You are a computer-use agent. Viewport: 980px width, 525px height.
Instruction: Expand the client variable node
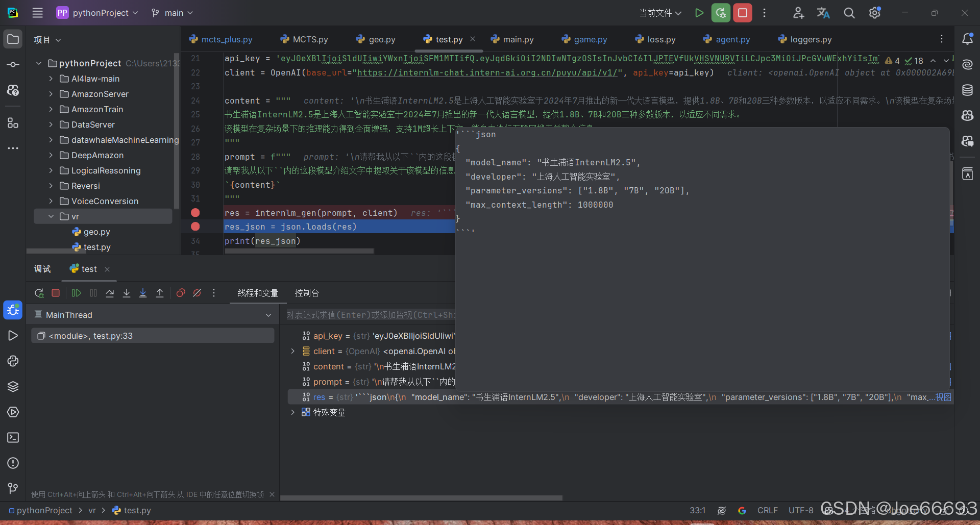(x=292, y=351)
